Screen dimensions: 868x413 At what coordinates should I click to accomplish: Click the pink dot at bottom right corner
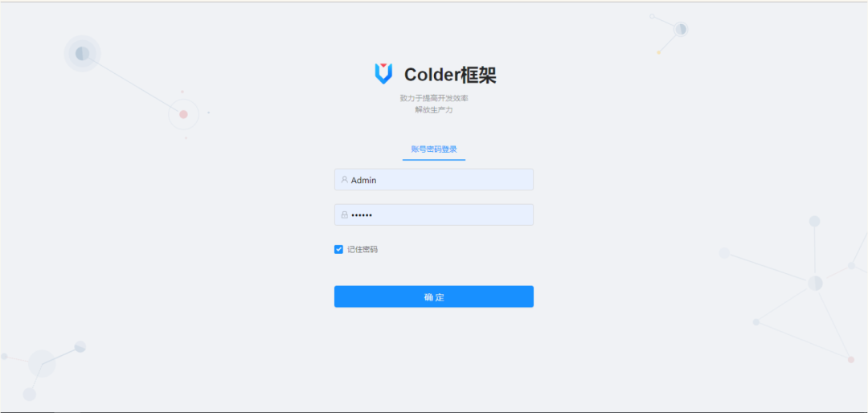coord(851,359)
